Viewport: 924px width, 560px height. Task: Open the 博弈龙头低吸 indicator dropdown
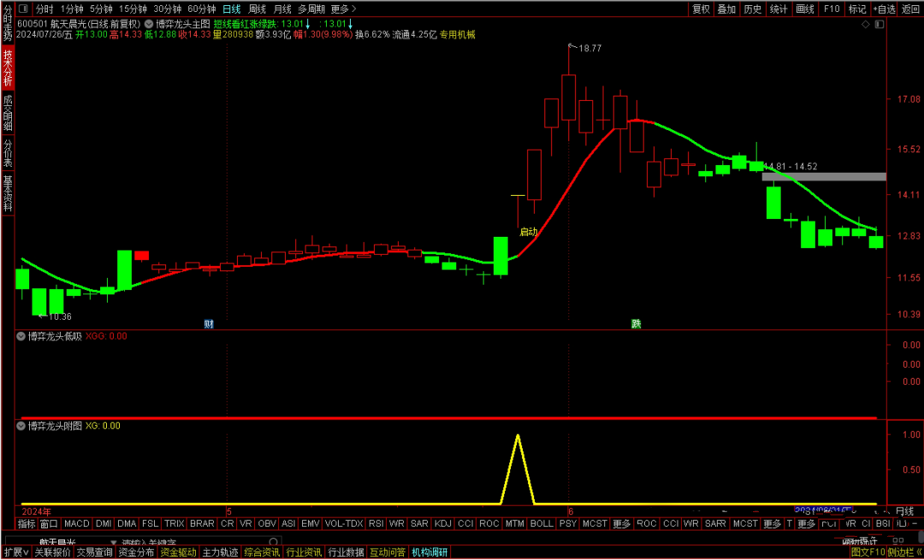pyautogui.click(x=21, y=336)
